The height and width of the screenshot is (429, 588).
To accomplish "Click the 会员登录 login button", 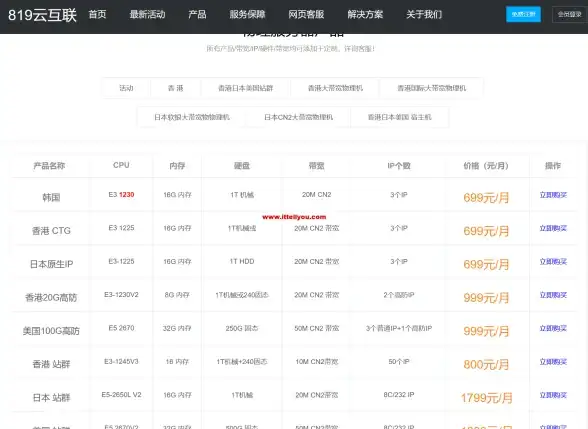I will (570, 14).
